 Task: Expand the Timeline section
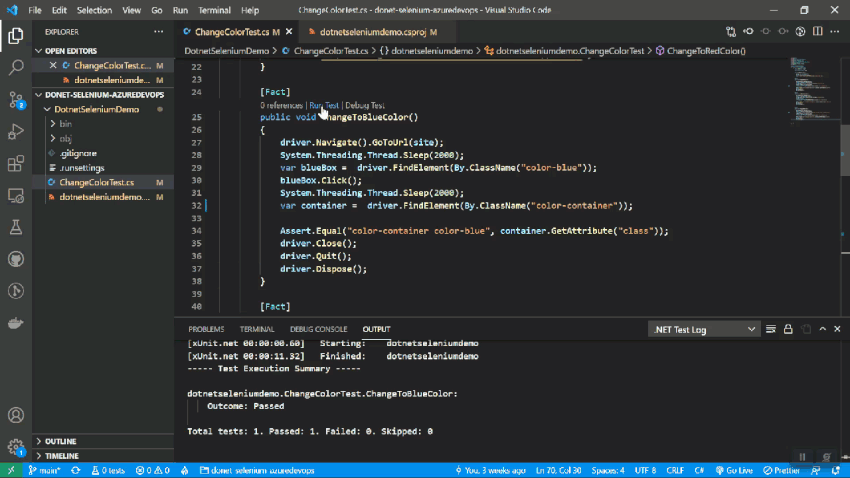[x=103, y=456]
